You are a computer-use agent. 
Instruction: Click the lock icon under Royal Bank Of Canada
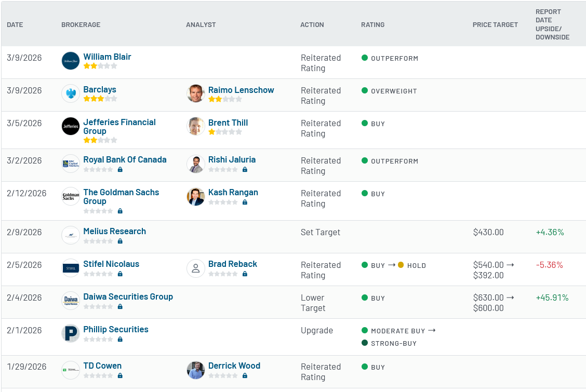click(x=120, y=169)
